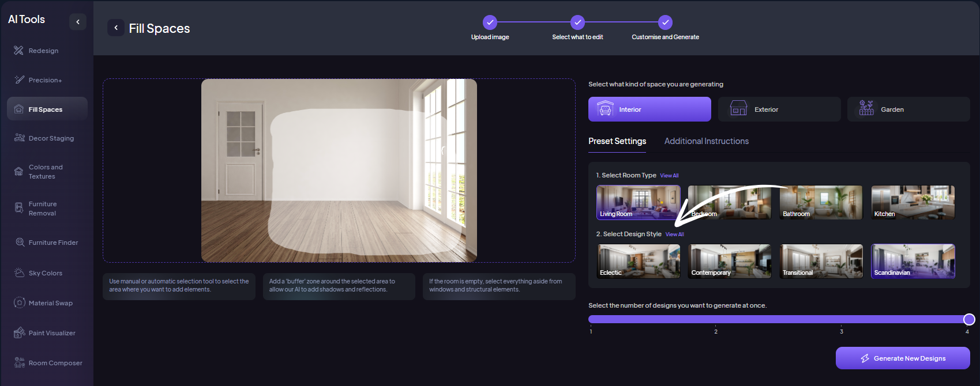Open Decor Staging icon in sidebar
The width and height of the screenshot is (980, 386).
pyautogui.click(x=19, y=138)
